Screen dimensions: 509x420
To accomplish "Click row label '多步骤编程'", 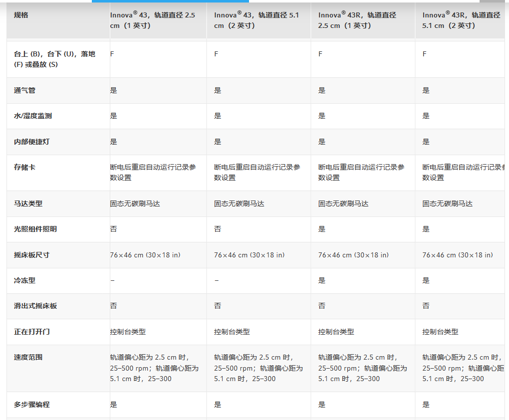I will (32, 405).
